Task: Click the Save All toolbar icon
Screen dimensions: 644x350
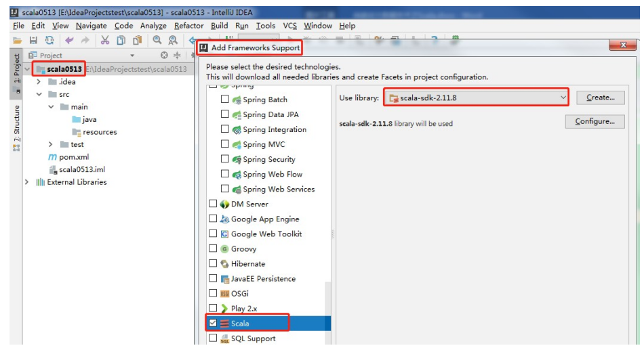Action: tap(33, 40)
